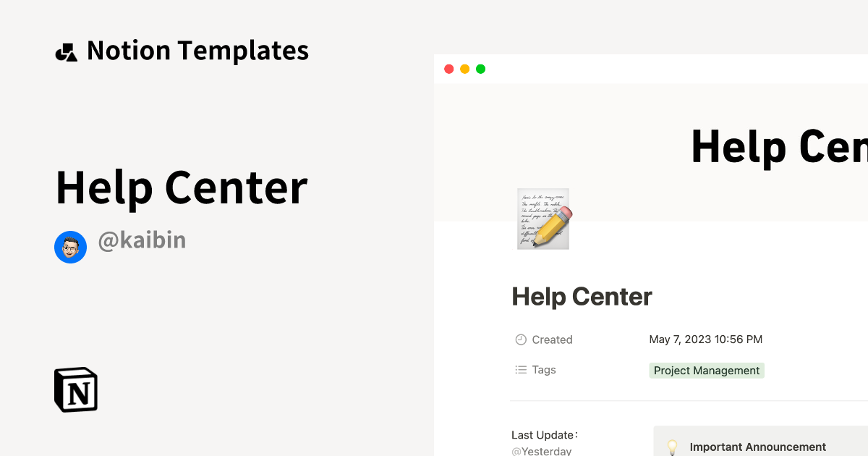This screenshot has width=868, height=456.
Task: Click the lightbulb callout icon
Action: [x=672, y=447]
